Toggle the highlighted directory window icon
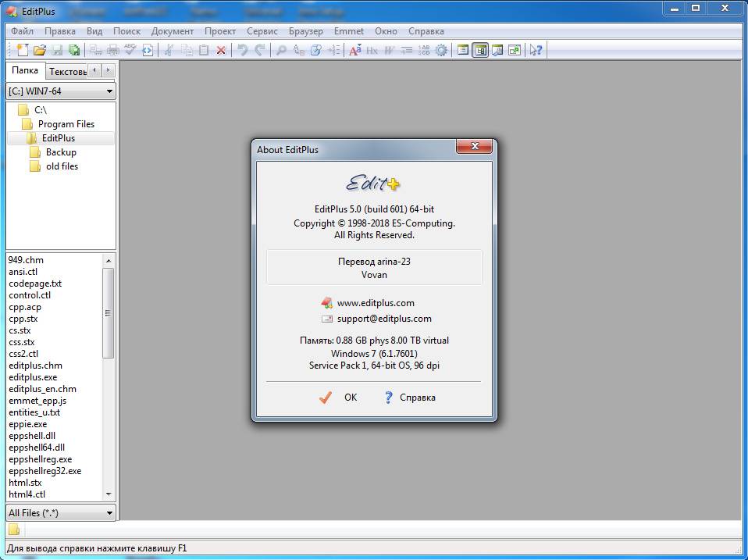The width and height of the screenshot is (748, 560). (480, 50)
